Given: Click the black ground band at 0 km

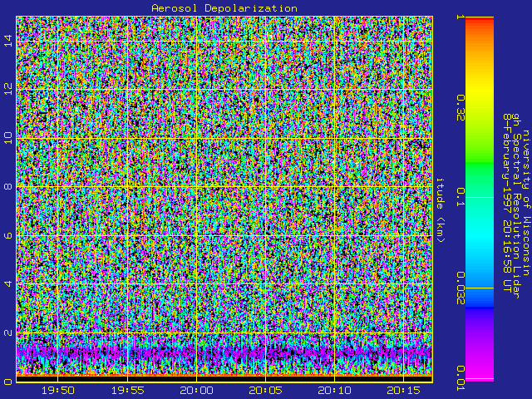Looking at the screenshot, I should pyautogui.click(x=224, y=379).
